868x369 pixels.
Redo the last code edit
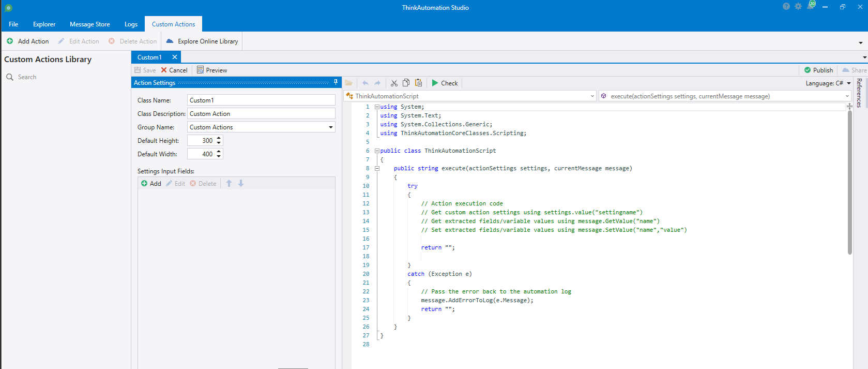(377, 83)
